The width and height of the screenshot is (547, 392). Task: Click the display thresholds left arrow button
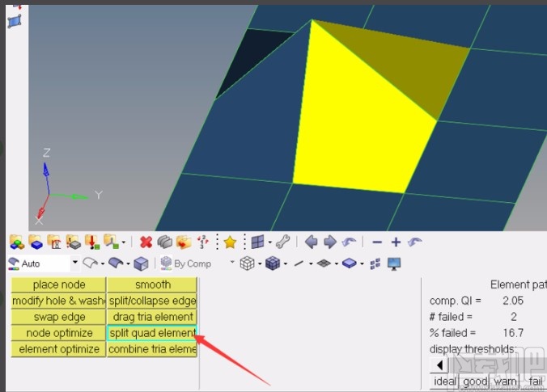click(439, 365)
